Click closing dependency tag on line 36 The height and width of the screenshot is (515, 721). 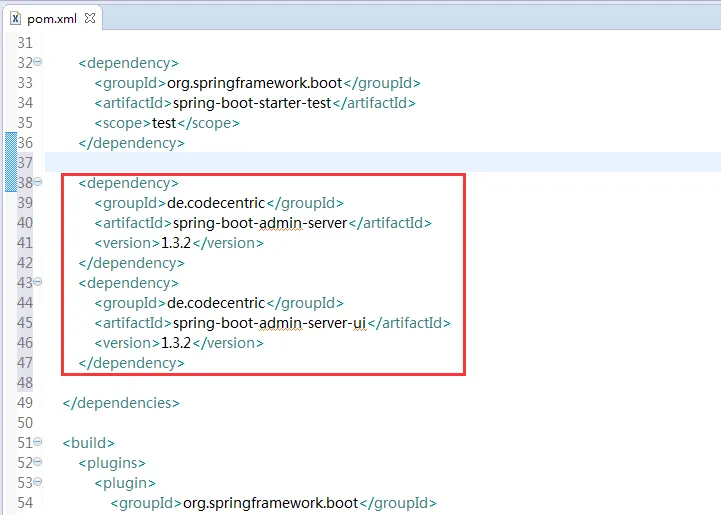[x=132, y=143]
